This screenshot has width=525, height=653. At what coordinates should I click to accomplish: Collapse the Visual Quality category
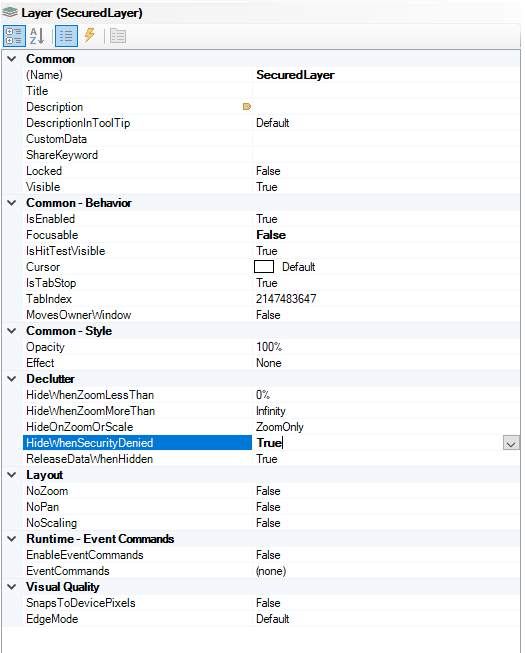tap(12, 587)
